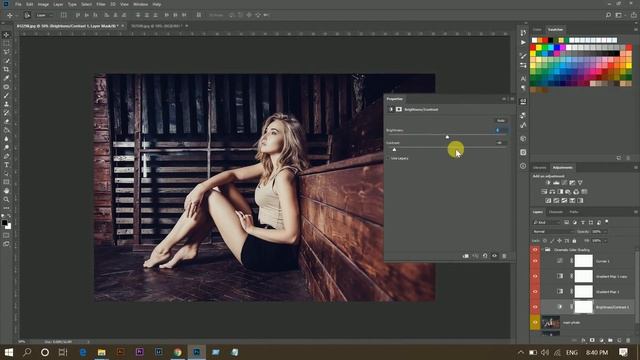Click the Brightness/Contrast adjustment icon in Adjustments panel
640x360 pixels.
point(548,183)
